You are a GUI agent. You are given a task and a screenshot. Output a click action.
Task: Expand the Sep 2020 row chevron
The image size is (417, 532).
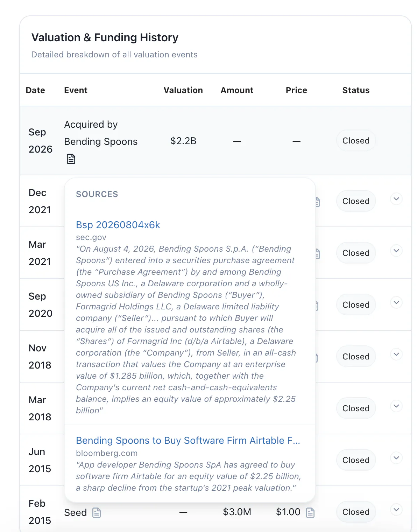pos(396,302)
